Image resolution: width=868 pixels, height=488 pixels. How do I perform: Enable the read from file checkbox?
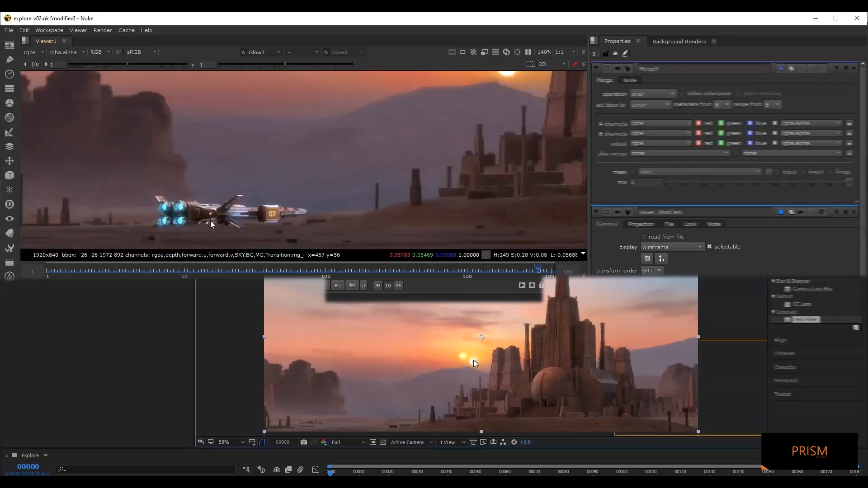coord(643,237)
